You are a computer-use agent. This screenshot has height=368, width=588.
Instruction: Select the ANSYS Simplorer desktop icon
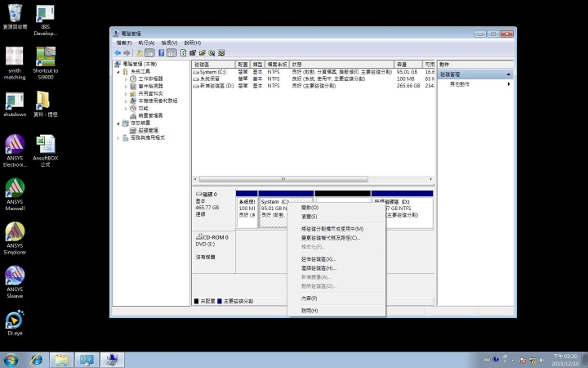point(15,239)
